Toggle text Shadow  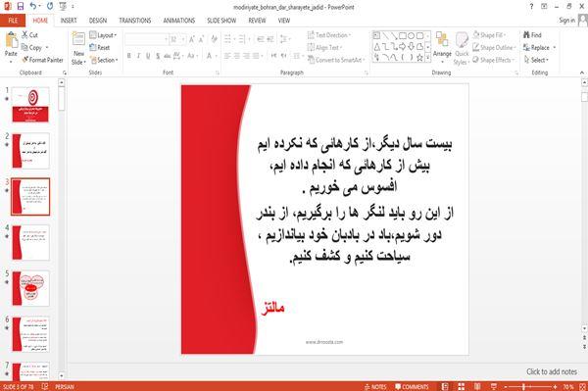tap(158, 56)
